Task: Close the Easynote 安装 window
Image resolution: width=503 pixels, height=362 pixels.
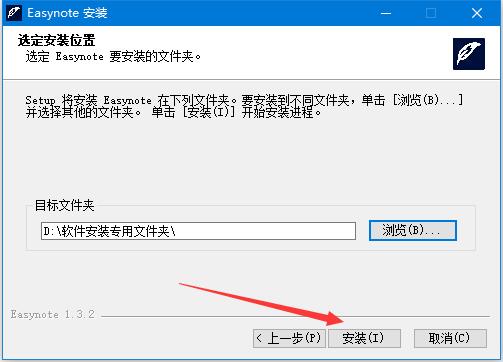Action: [x=477, y=13]
